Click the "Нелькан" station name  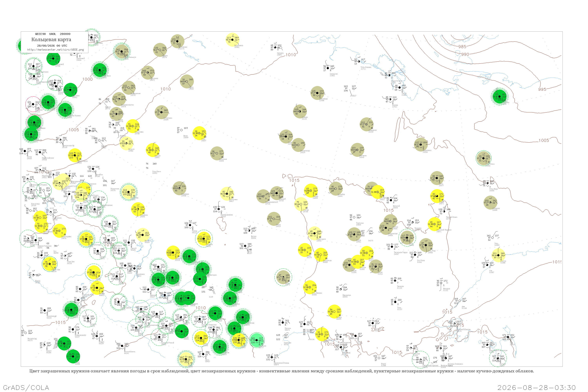pyautogui.click(x=446, y=289)
